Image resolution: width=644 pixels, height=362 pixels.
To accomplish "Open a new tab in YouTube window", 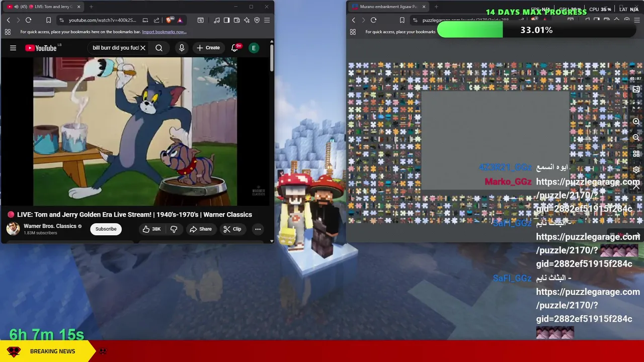I will [91, 7].
